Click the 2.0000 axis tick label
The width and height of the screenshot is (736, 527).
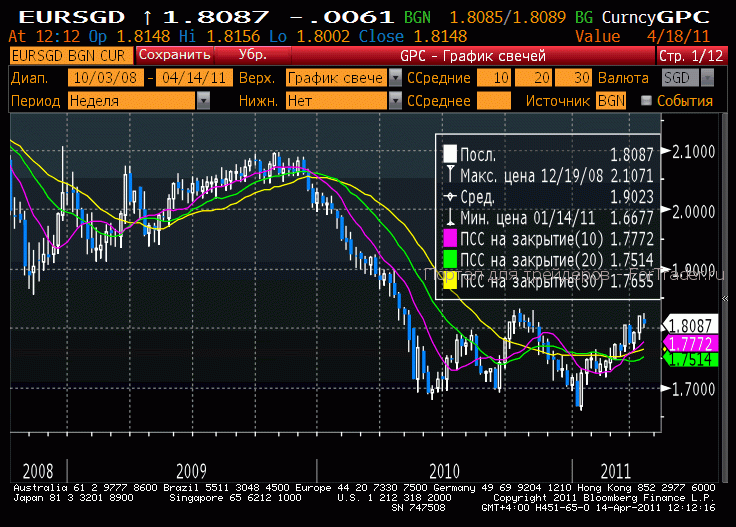pos(693,212)
